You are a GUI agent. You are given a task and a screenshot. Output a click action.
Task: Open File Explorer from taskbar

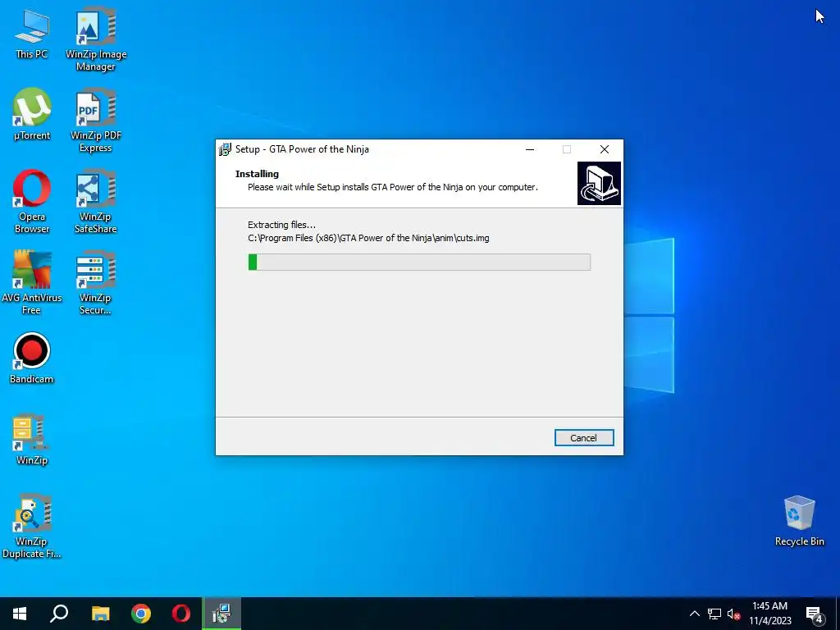click(x=100, y=614)
